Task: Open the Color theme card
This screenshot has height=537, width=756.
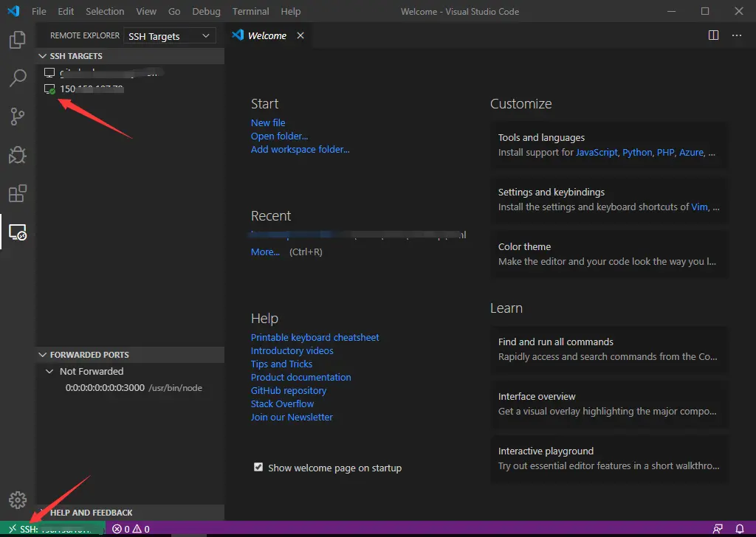Action: 609,254
